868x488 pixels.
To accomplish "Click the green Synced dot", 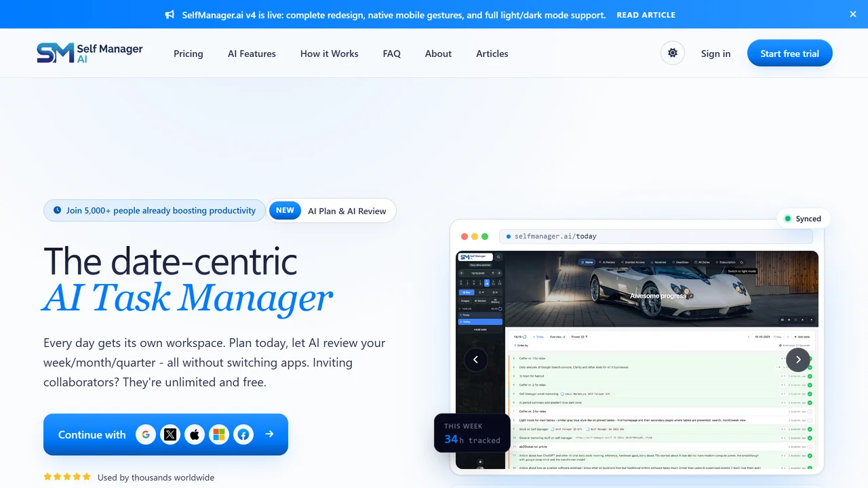I will point(787,218).
